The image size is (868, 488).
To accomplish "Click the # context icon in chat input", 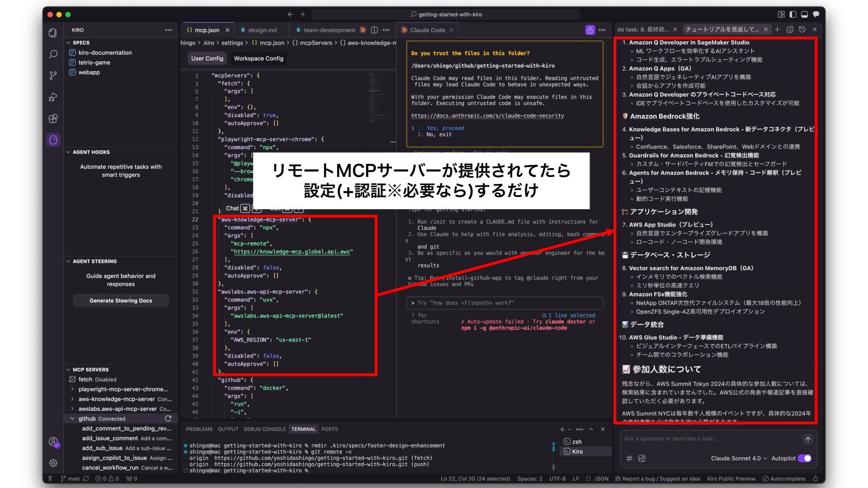I will [x=629, y=458].
